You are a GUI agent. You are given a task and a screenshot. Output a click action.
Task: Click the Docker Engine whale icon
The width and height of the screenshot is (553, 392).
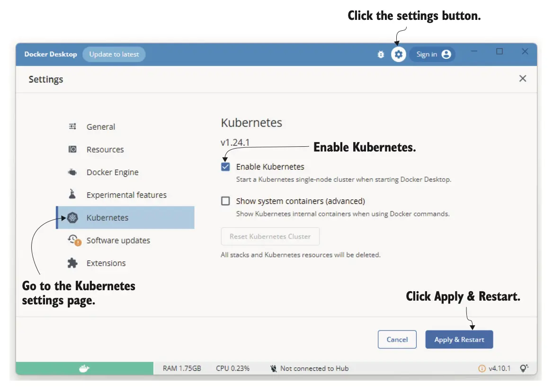tap(72, 172)
